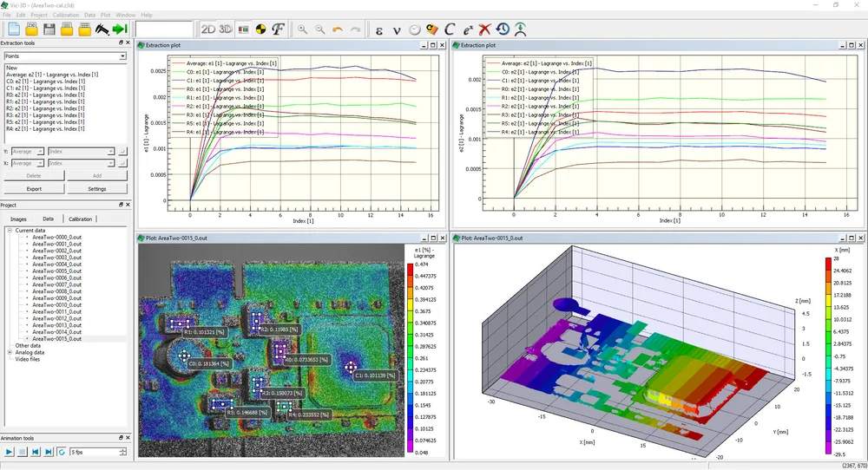
Task: Click the zoom in magnifier icon
Action: pyautogui.click(x=303, y=29)
